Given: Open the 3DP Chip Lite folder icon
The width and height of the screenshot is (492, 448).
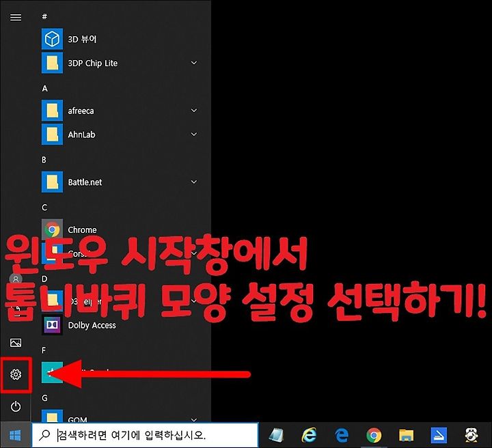Looking at the screenshot, I should [x=52, y=63].
